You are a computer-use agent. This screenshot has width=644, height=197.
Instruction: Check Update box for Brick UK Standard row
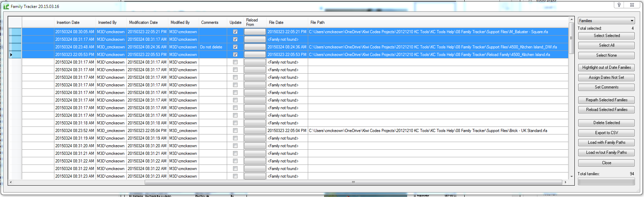tap(235, 131)
